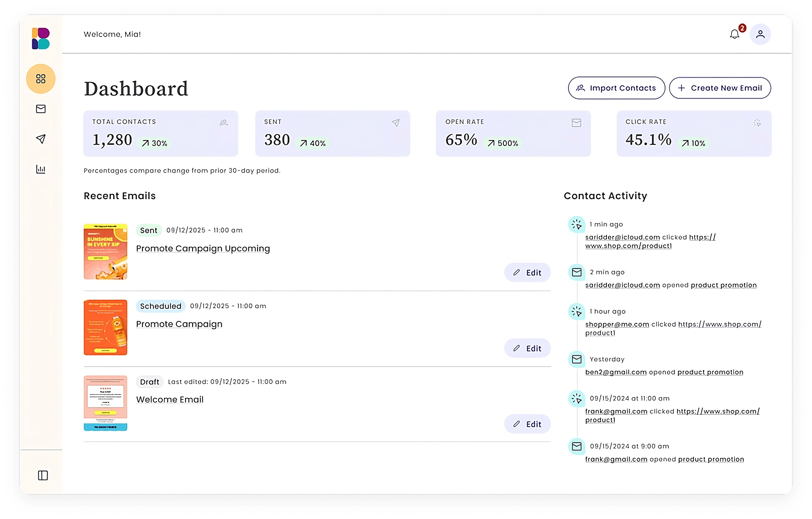The height and width of the screenshot is (519, 812).
Task: Open the Dashboard grid icon in the sidebar
Action: [x=41, y=78]
